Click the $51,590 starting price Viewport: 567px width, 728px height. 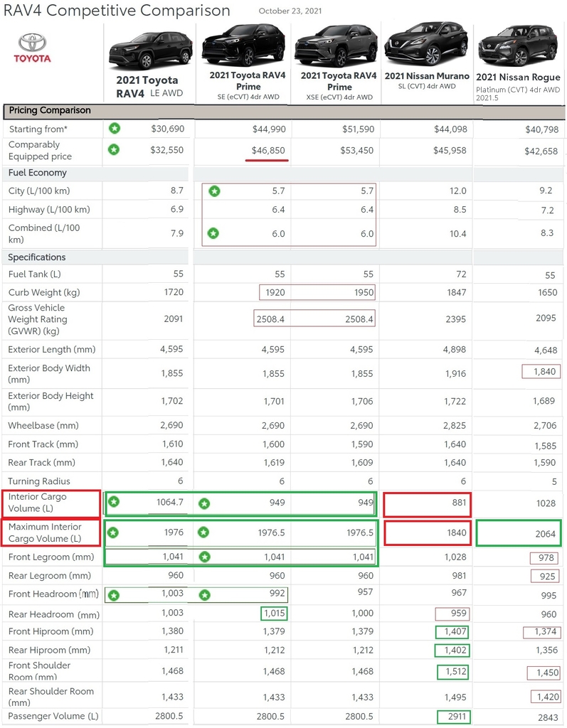(x=358, y=129)
